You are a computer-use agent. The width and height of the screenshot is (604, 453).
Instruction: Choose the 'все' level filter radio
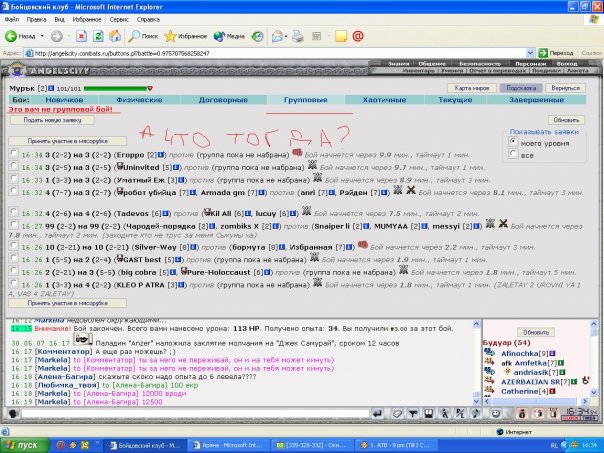513,154
